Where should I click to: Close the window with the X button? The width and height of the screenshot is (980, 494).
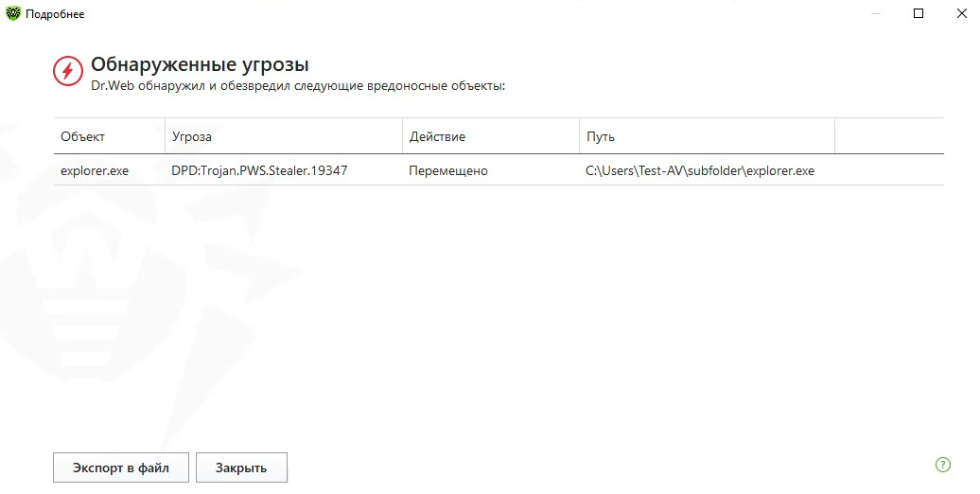pyautogui.click(x=961, y=13)
